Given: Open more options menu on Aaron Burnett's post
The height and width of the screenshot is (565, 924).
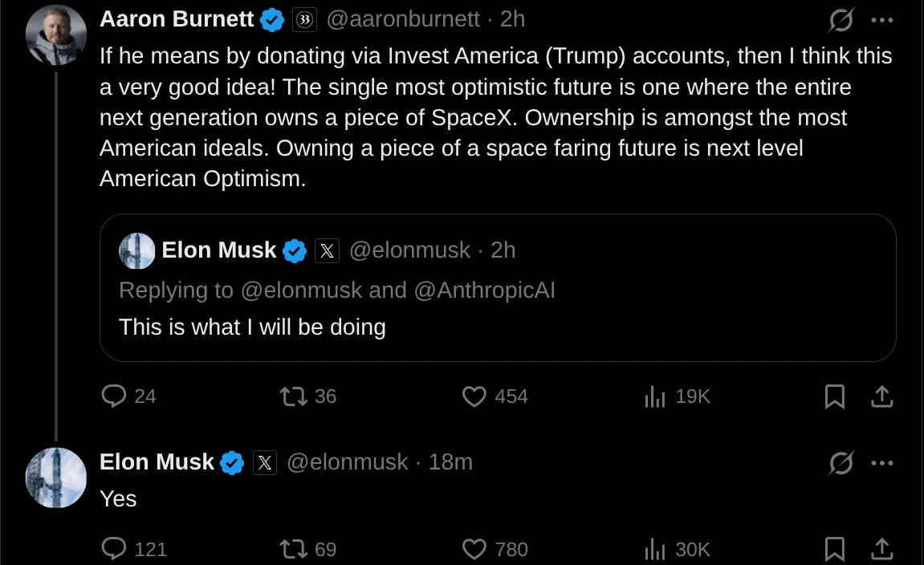Looking at the screenshot, I should pyautogui.click(x=882, y=19).
